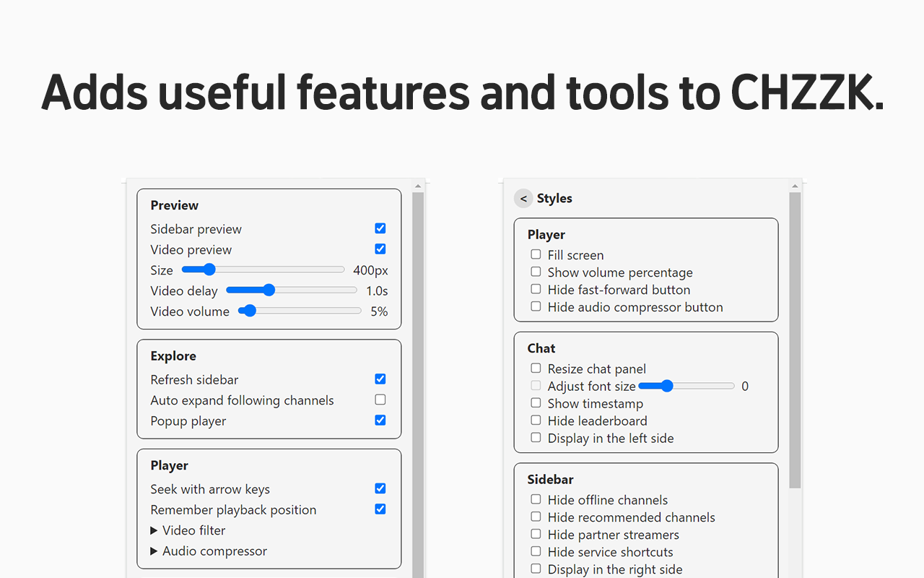Uncheck Popup player
924x578 pixels.
tap(380, 420)
